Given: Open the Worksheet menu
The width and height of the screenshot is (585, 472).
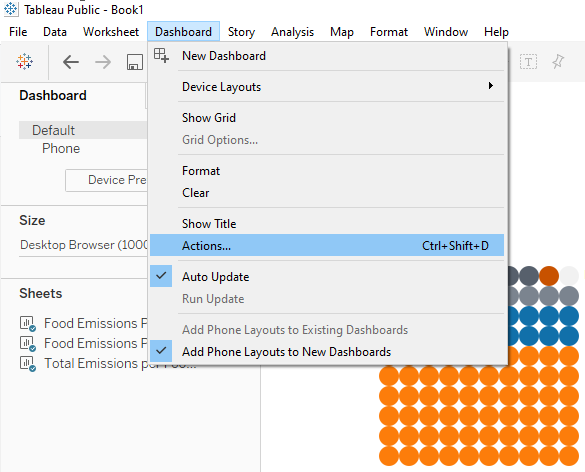Looking at the screenshot, I should pos(111,32).
